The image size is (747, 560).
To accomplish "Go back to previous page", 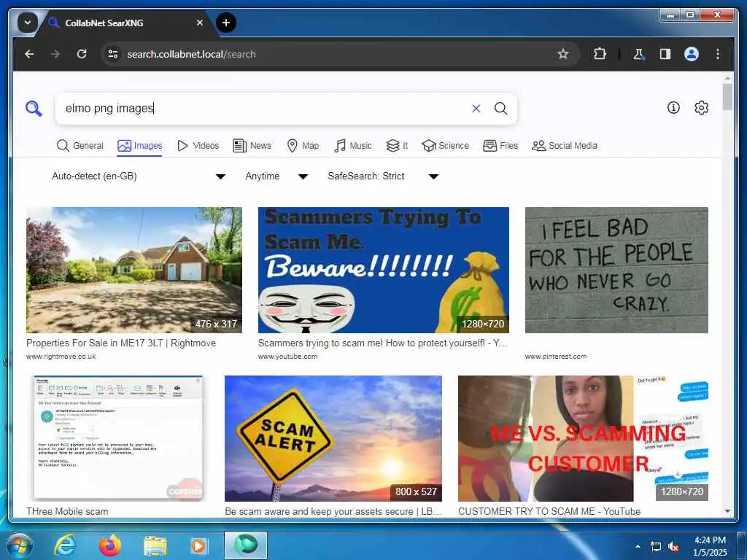I will point(29,54).
